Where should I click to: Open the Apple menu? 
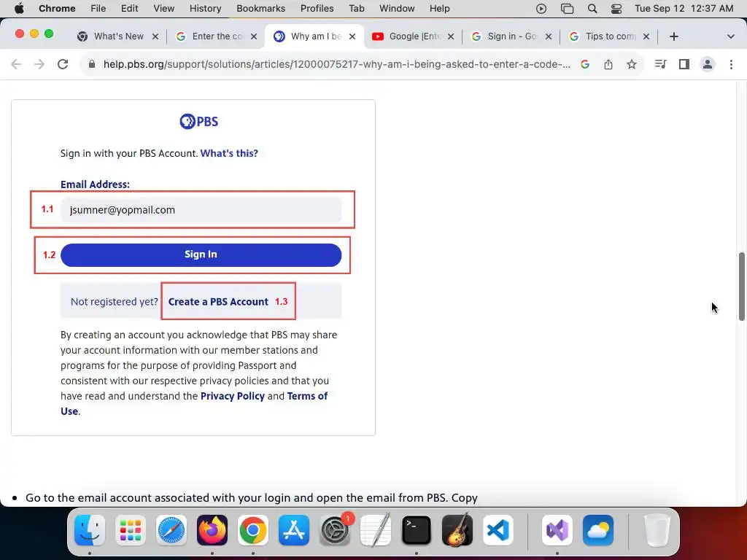tap(19, 9)
